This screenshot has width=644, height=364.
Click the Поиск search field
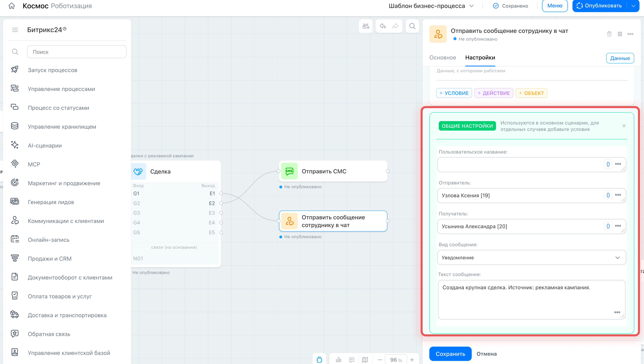[77, 52]
